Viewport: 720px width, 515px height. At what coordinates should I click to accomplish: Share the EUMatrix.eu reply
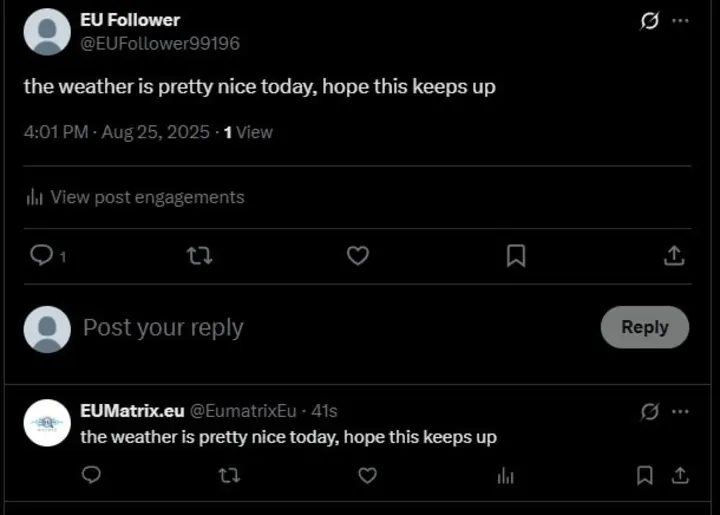point(679,475)
